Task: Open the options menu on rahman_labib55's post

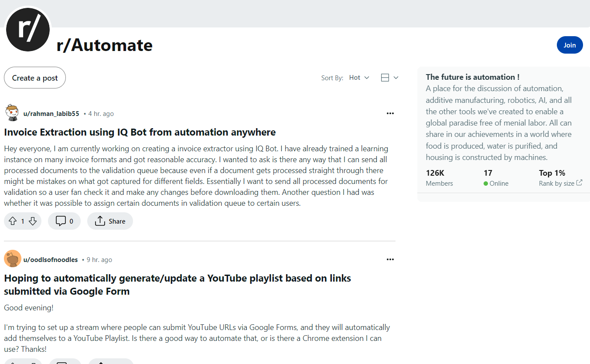Action: point(390,113)
